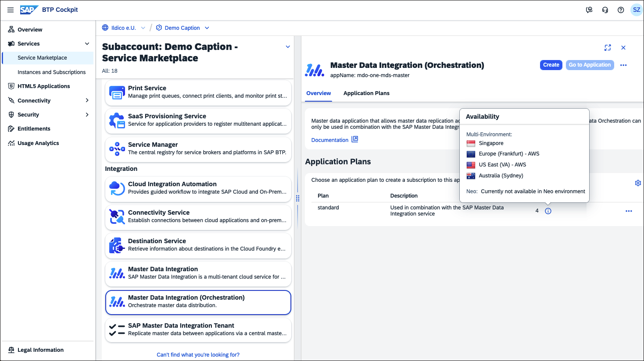Click the SAP Master Data Integration Tenant icon

pyautogui.click(x=117, y=330)
